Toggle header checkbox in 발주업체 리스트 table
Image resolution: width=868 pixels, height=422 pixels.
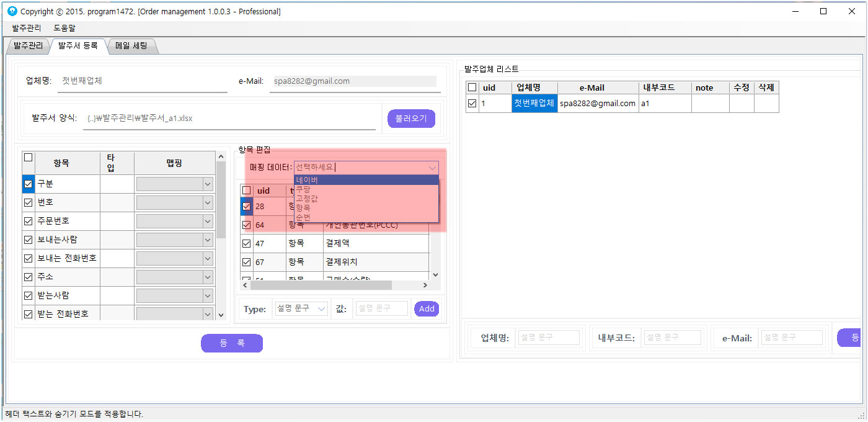pyautogui.click(x=472, y=88)
